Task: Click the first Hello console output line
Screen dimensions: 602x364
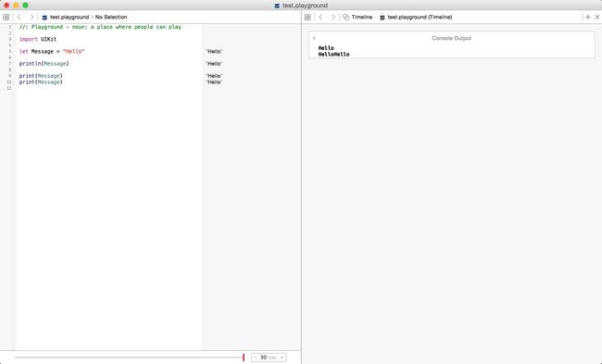Action: (326, 48)
